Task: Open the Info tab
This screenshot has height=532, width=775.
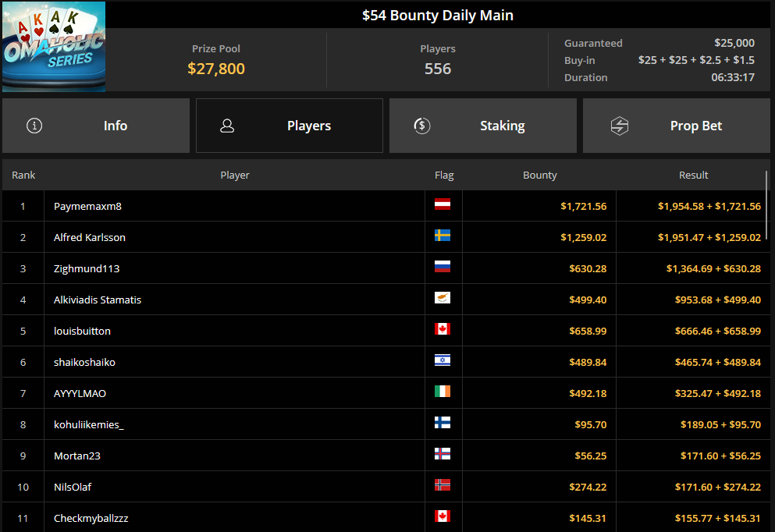Action: pyautogui.click(x=96, y=126)
